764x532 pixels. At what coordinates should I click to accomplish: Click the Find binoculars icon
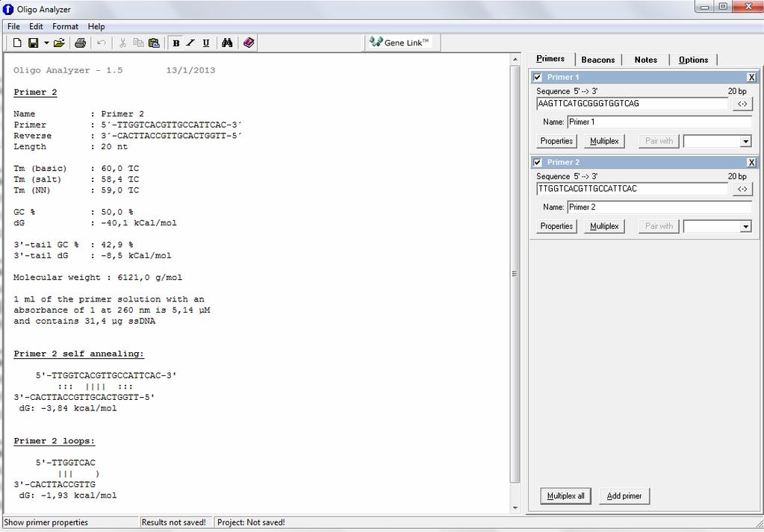(x=227, y=43)
